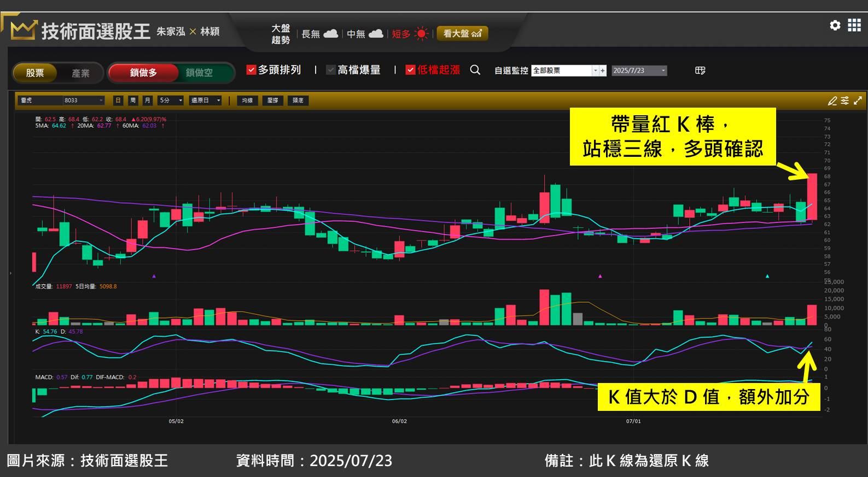The width and height of the screenshot is (868, 477).
Task: Click the 成交量 value 11897
Action: coord(64,286)
